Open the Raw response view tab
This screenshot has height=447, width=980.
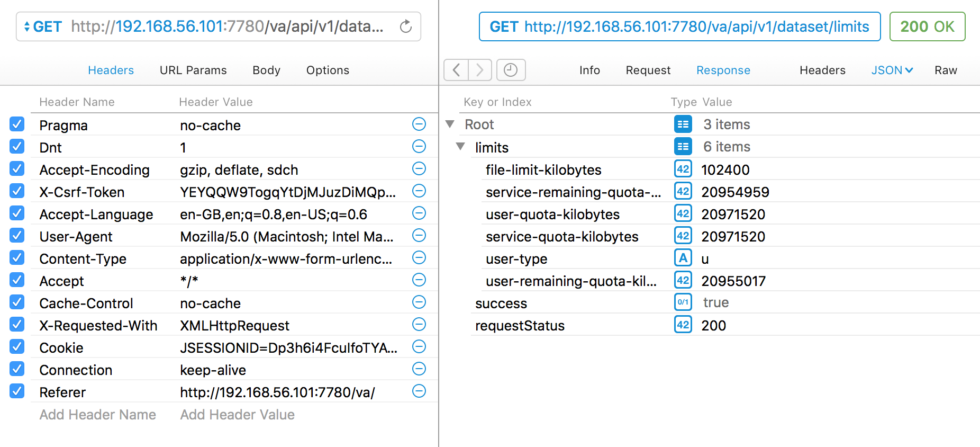pos(946,70)
